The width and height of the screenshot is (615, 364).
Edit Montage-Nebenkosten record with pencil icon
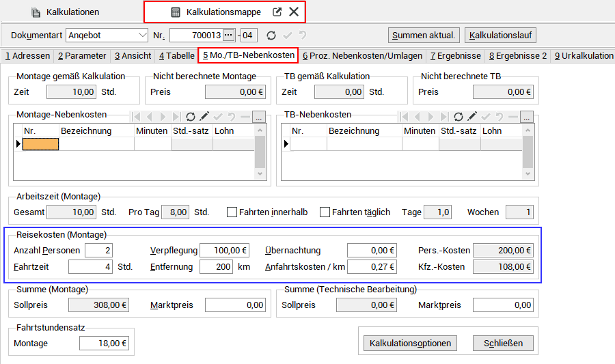click(204, 117)
